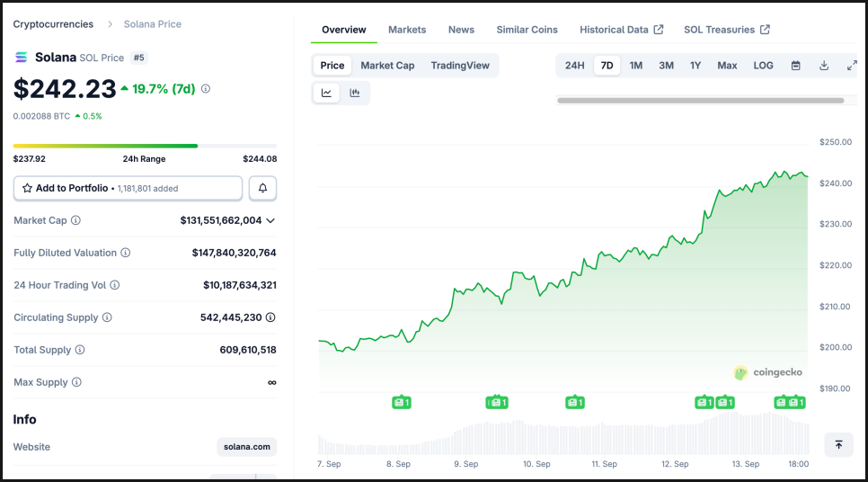Click the price alert bell icon
Viewport: 868px width, 482px height.
[262, 188]
